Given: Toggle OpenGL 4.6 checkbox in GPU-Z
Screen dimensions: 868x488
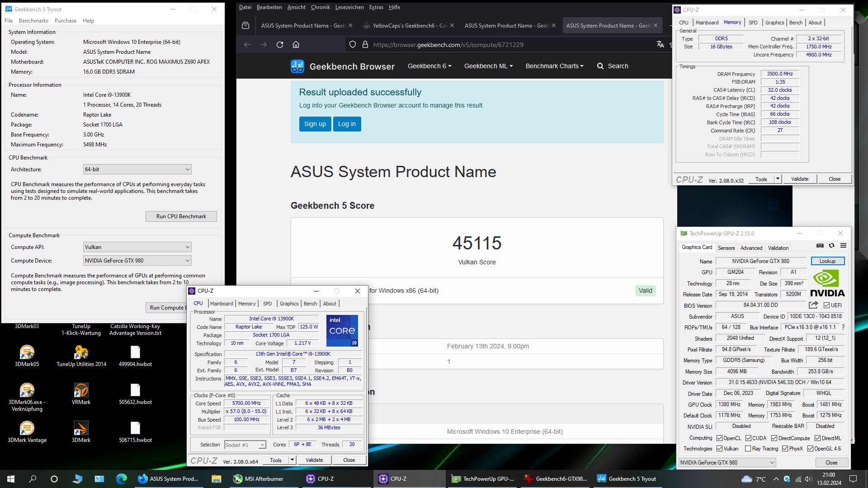Looking at the screenshot, I should click(810, 449).
